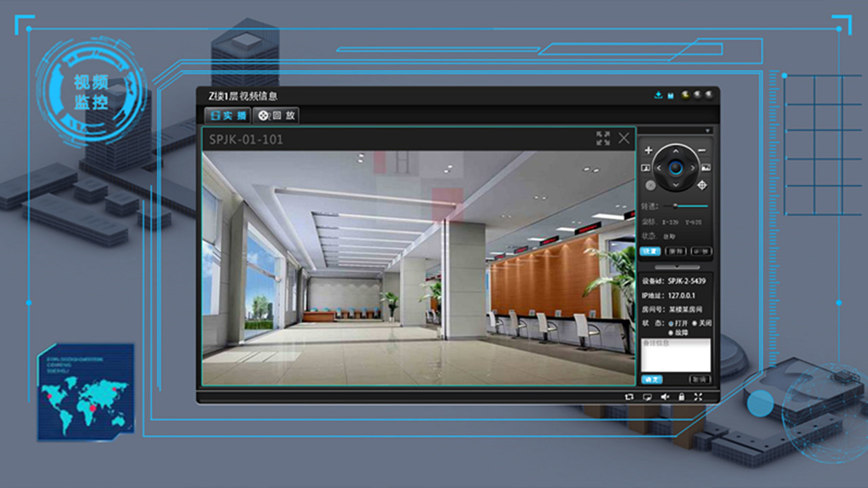Switch to the 实播 live tab
The height and width of the screenshot is (488, 868).
228,116
